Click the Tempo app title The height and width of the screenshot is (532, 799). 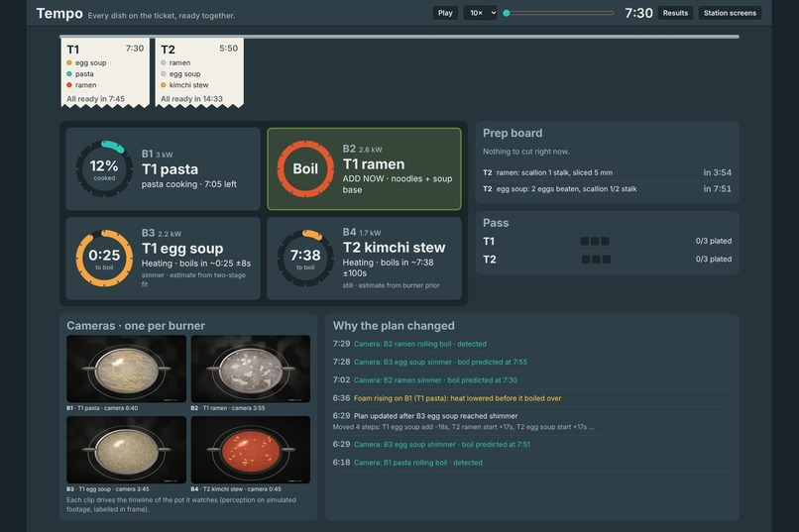tap(59, 13)
